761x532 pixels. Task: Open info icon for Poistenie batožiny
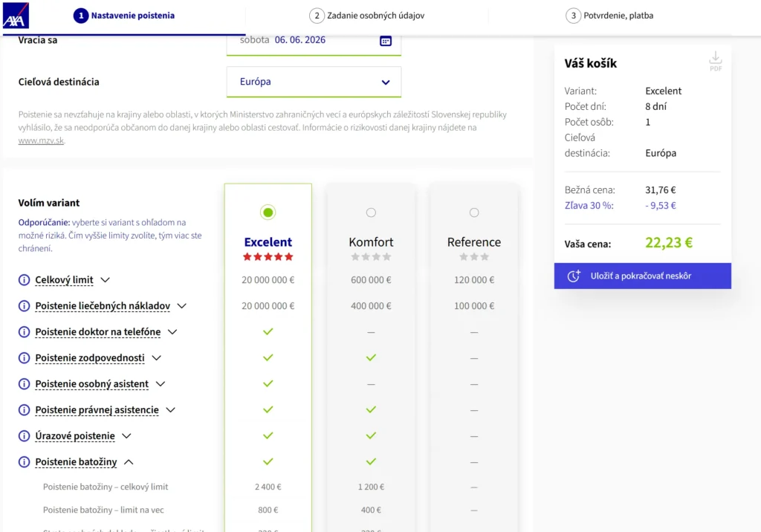click(24, 461)
